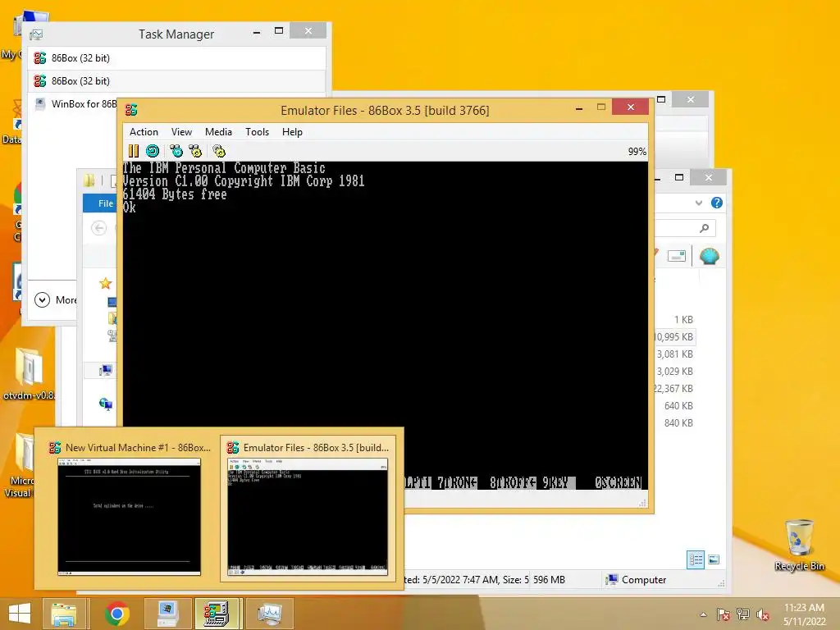Show hidden system tray icons

pos(703,614)
